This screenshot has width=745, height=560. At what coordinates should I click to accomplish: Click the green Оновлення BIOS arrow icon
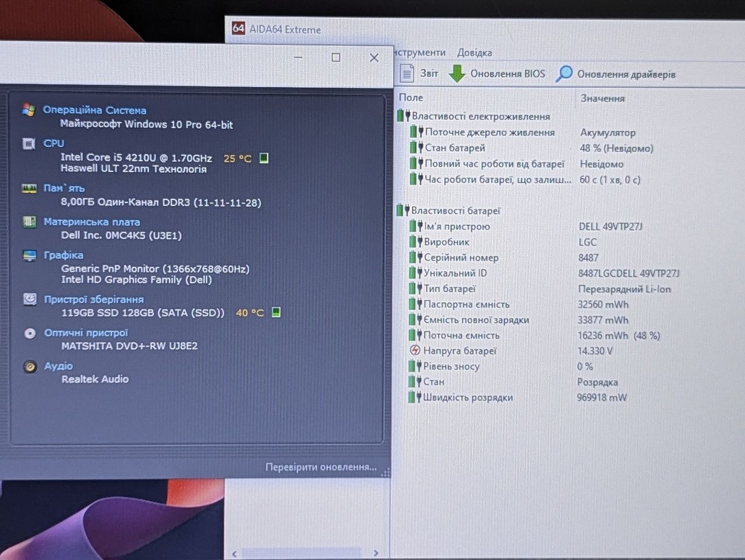(457, 73)
